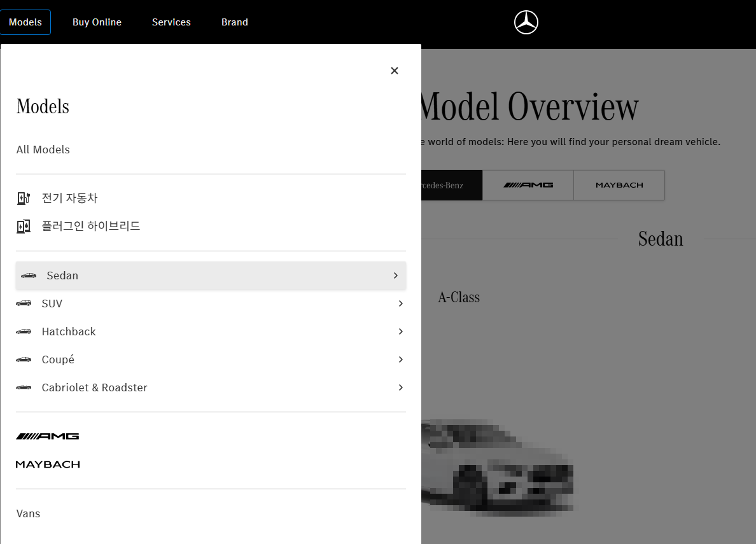Select the Coupé menu label
The height and width of the screenshot is (544, 756).
[58, 359]
